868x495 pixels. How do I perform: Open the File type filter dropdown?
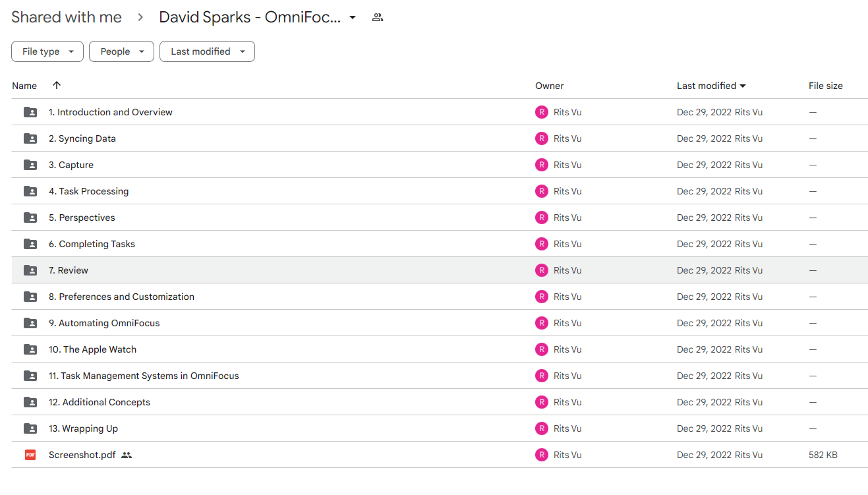[47, 51]
